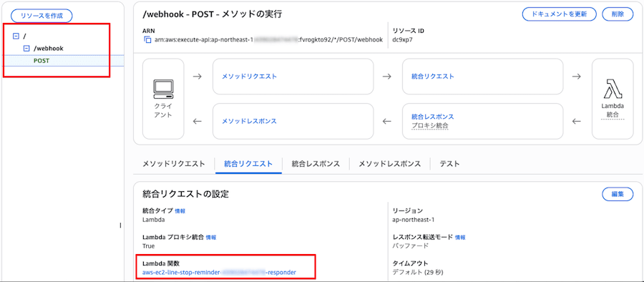The width and height of the screenshot is (644, 282).
Task: Select the /webhook resource
Action: tap(49, 49)
